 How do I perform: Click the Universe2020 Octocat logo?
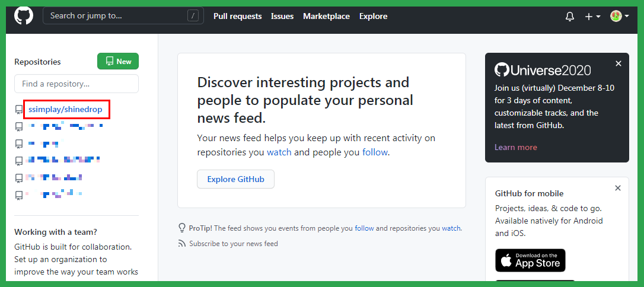click(x=502, y=70)
